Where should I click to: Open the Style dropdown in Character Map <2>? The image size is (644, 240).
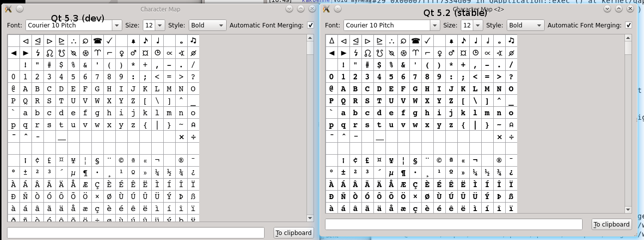539,25
